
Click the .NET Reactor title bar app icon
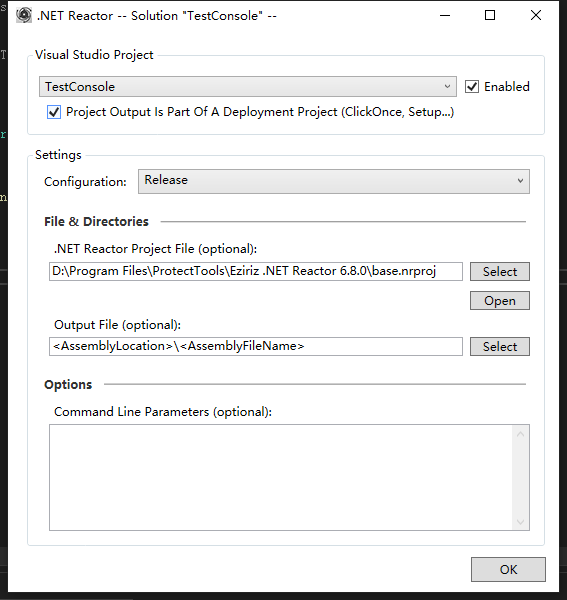[x=24, y=15]
